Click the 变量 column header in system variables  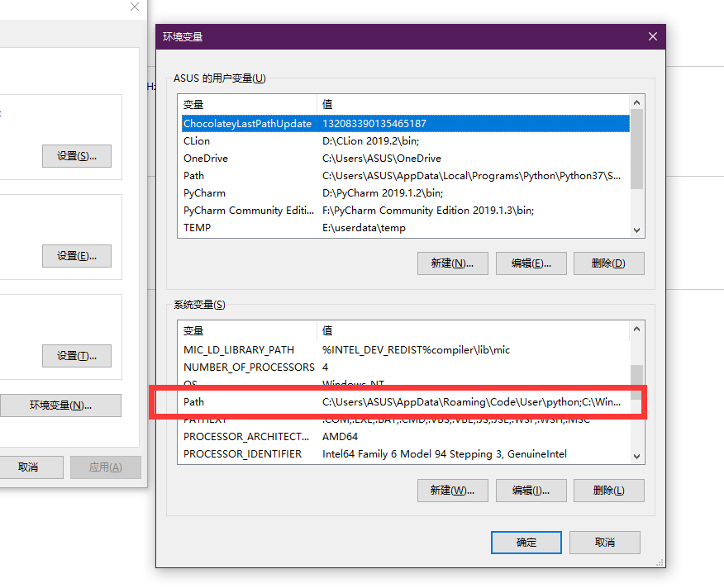(x=247, y=330)
